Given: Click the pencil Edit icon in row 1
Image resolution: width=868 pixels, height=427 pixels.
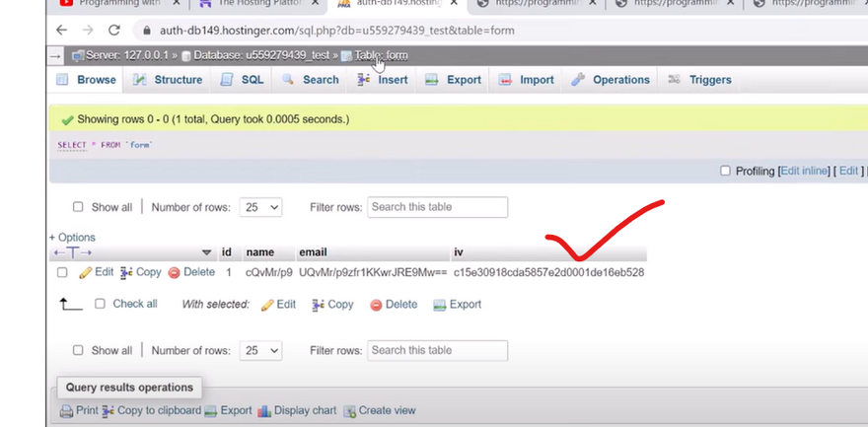Looking at the screenshot, I should (x=86, y=272).
